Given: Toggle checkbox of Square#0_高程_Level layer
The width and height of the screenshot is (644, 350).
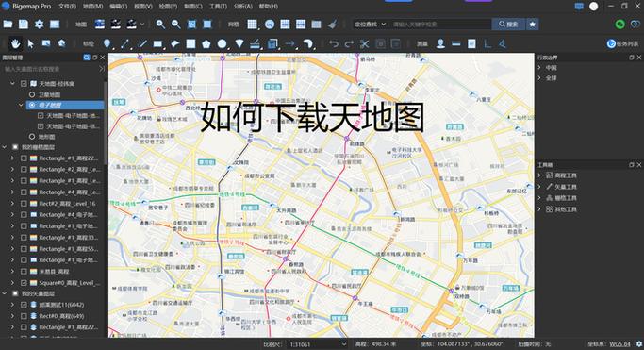Looking at the screenshot, I should point(24,283).
